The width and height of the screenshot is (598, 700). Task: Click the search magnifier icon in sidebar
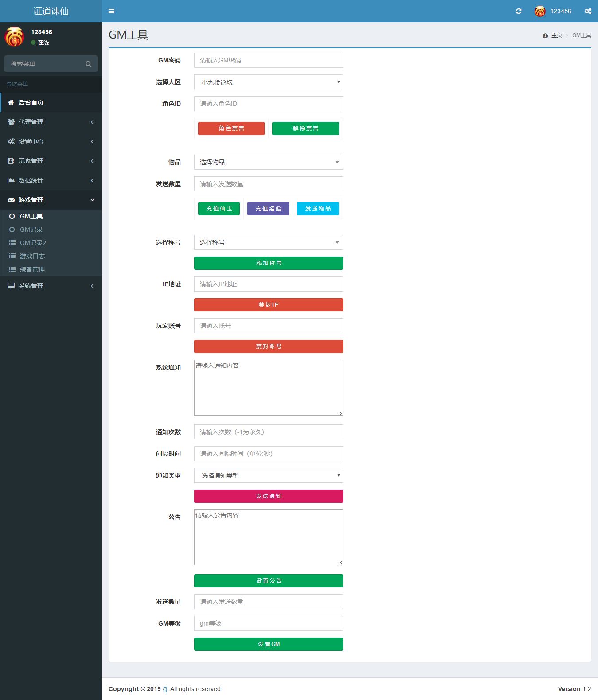pyautogui.click(x=88, y=64)
